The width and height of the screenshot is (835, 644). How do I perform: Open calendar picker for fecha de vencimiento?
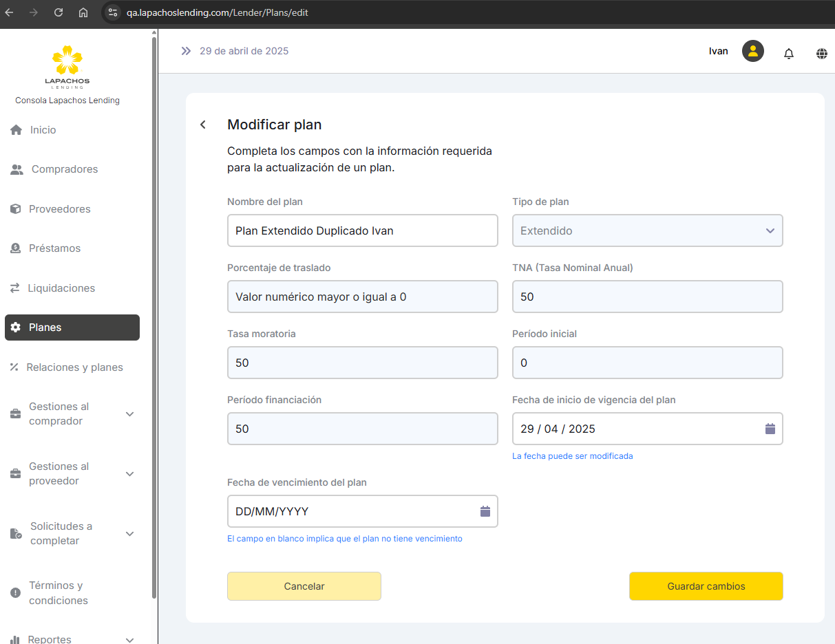point(485,511)
